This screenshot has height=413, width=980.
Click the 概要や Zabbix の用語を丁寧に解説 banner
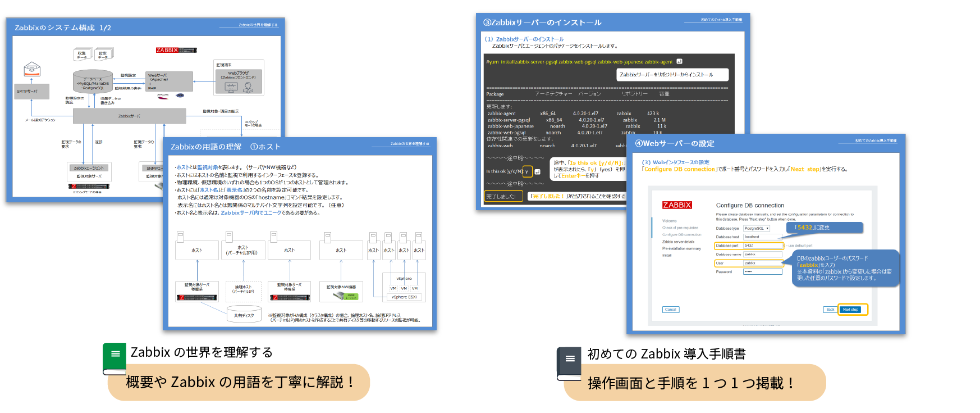tap(239, 383)
